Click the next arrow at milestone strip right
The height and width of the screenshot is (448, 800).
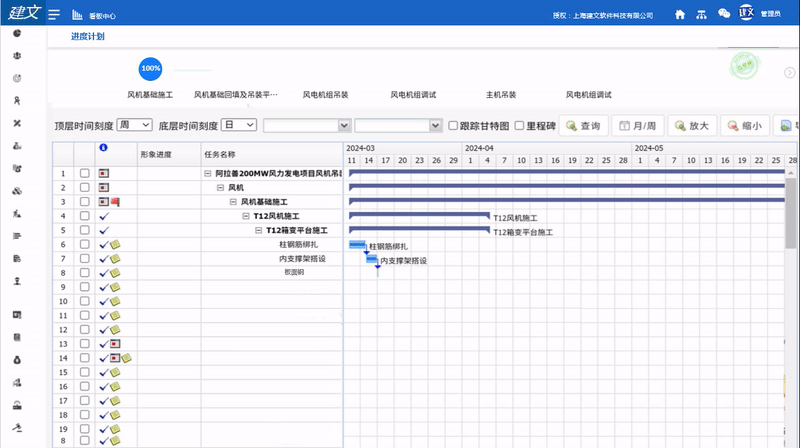789,72
